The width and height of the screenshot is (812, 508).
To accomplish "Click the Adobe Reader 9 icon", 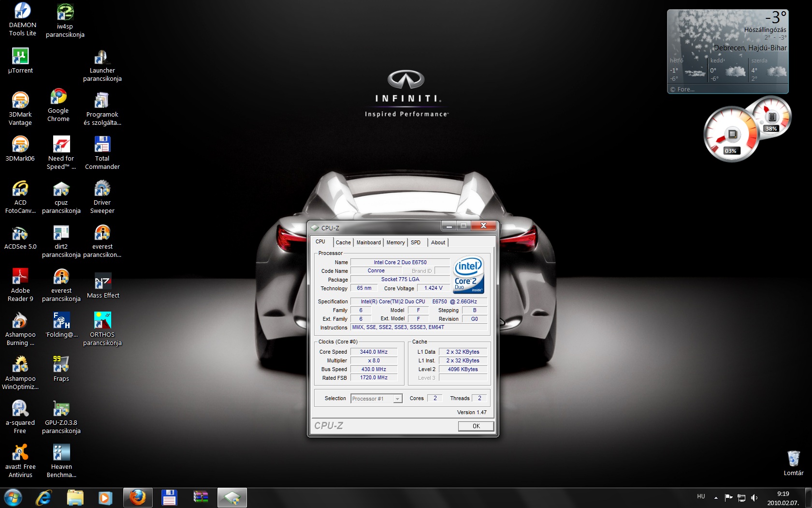I will tap(20, 285).
